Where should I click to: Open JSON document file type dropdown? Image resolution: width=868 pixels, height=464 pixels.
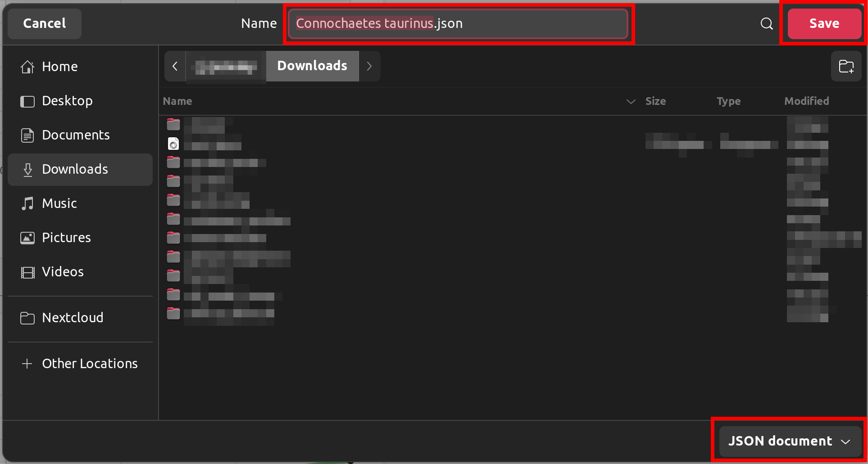pos(790,441)
